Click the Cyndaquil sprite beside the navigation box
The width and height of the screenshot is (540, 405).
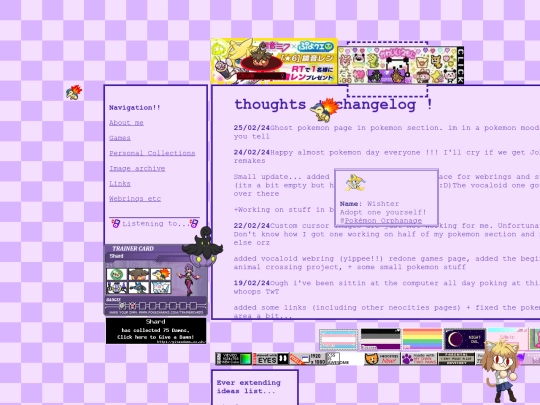point(74,93)
